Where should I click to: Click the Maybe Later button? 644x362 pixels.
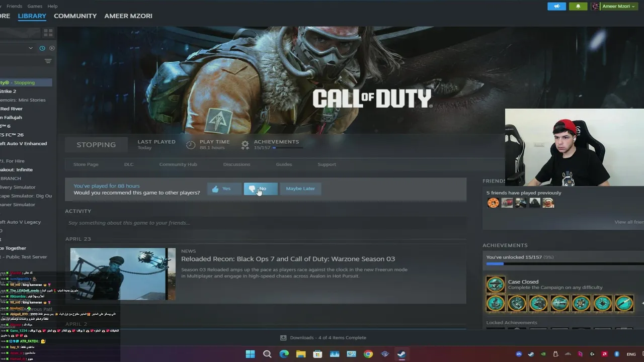coord(300,189)
